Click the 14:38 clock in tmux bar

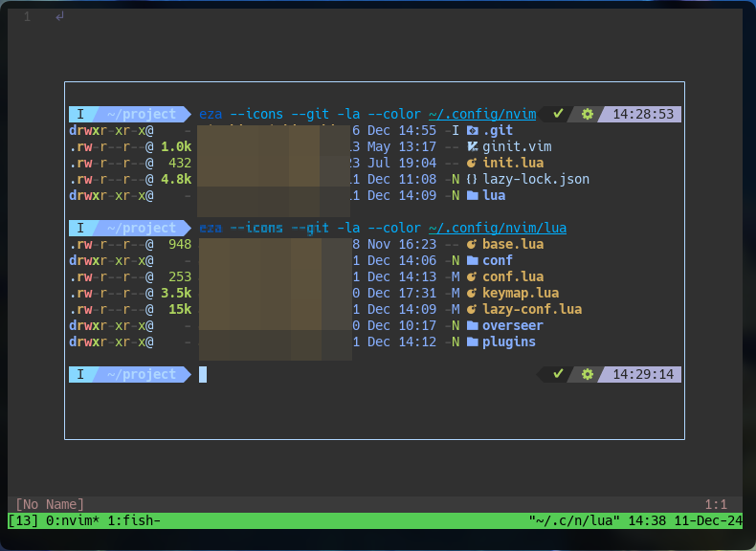coord(647,520)
